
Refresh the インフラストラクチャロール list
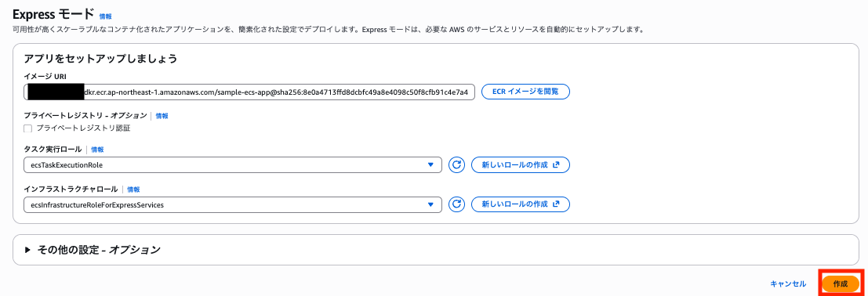pyautogui.click(x=456, y=204)
